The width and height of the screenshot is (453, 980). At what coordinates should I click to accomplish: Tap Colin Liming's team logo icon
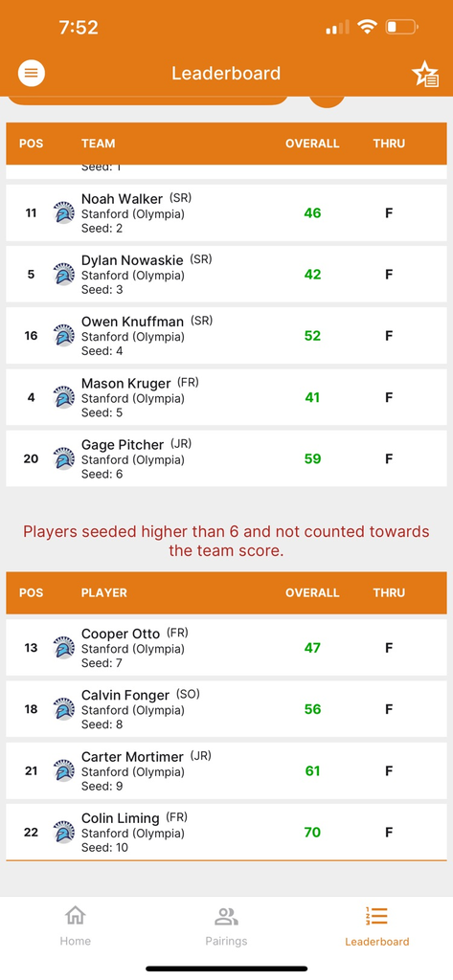pyautogui.click(x=64, y=833)
